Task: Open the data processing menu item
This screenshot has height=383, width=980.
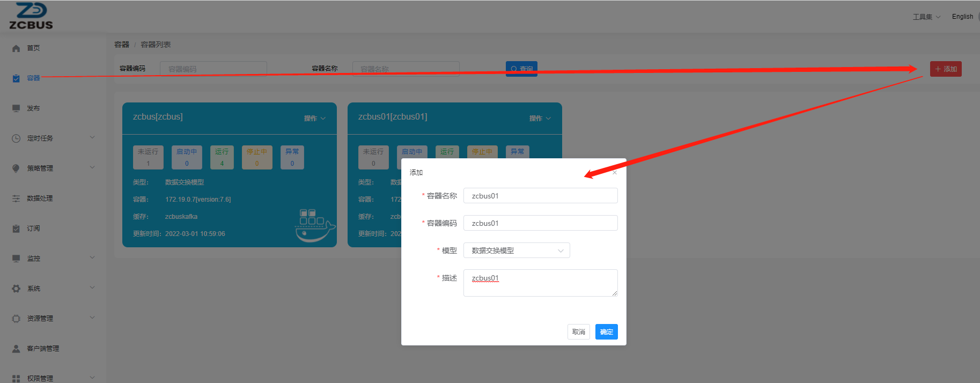Action: pyautogui.click(x=40, y=198)
